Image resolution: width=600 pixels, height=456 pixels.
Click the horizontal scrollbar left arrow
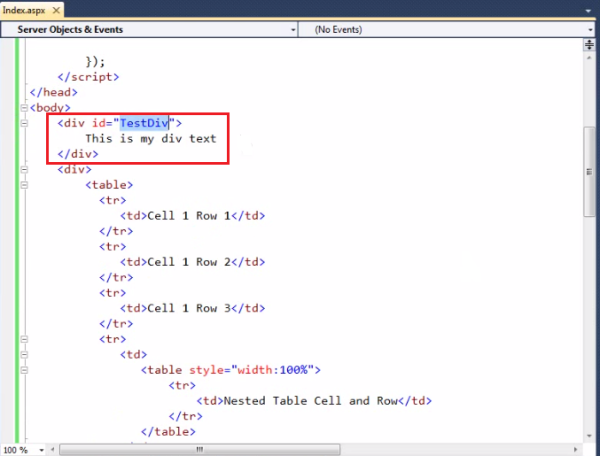point(52,449)
